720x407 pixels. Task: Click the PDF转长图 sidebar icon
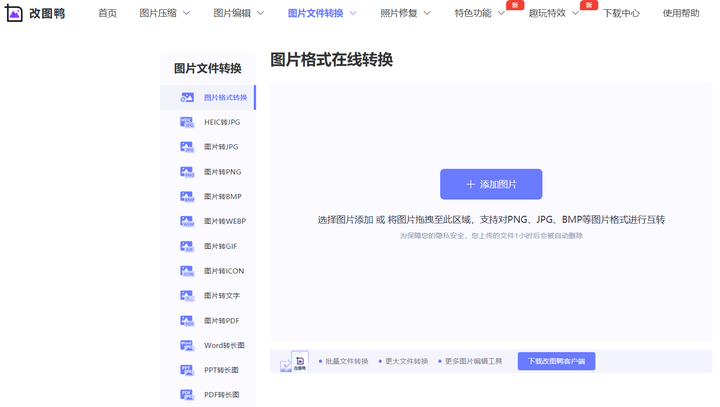point(187,395)
